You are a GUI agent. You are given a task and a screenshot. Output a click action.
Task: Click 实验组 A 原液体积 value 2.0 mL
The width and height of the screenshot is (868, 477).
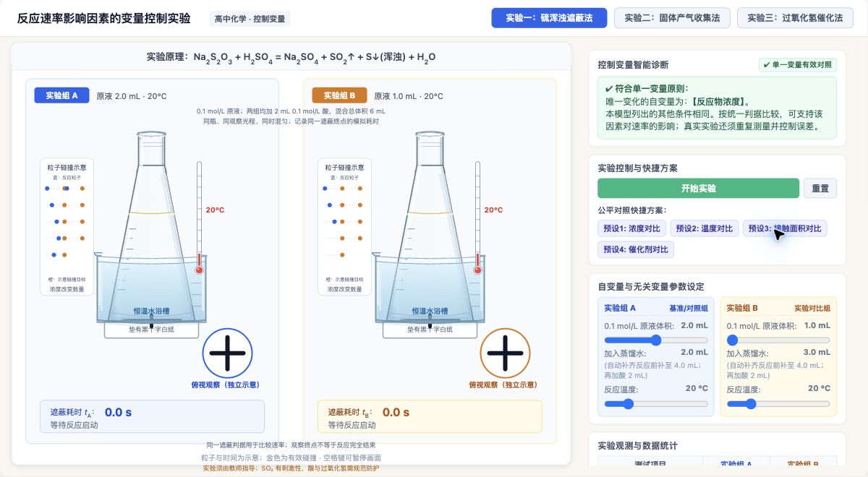[694, 326]
